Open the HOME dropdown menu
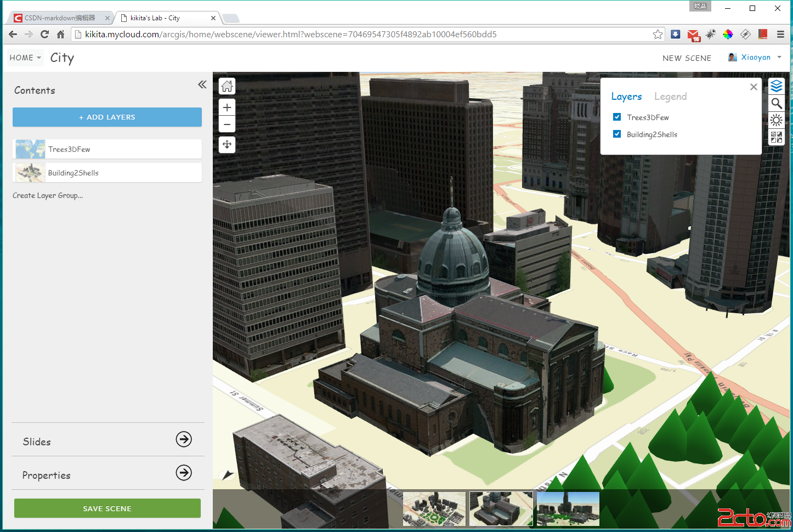 (x=25, y=58)
